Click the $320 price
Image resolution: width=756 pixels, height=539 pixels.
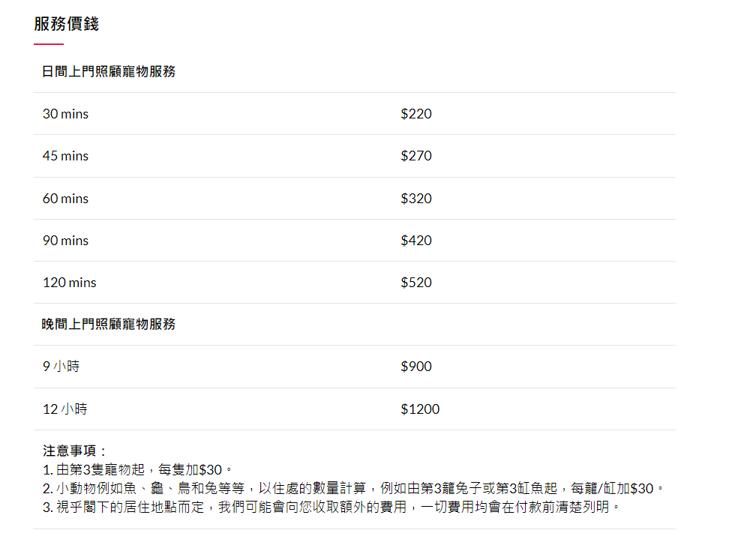tap(416, 198)
